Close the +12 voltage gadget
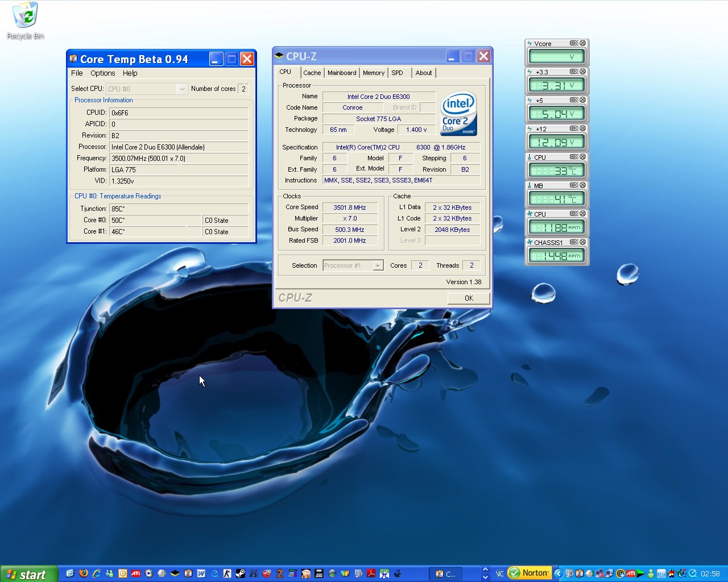 [x=583, y=128]
